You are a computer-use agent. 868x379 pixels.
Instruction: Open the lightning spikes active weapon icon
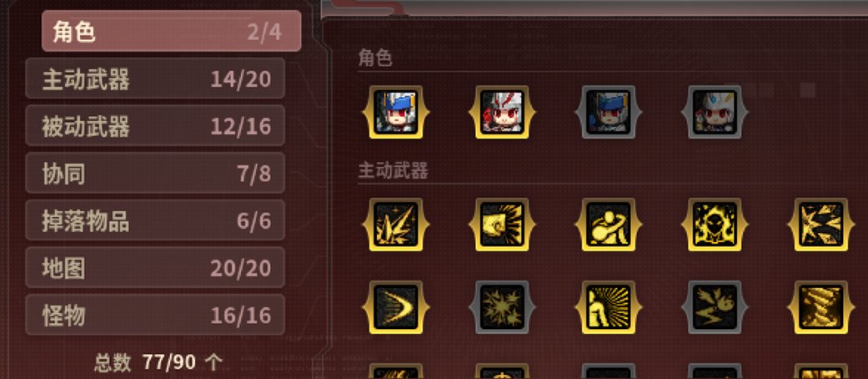pyautogui.click(x=396, y=225)
